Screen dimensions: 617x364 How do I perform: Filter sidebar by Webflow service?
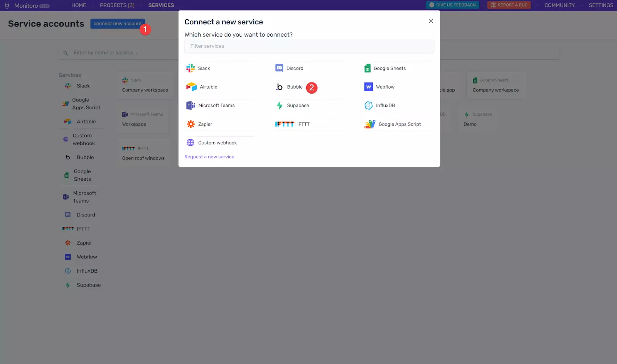81,257
